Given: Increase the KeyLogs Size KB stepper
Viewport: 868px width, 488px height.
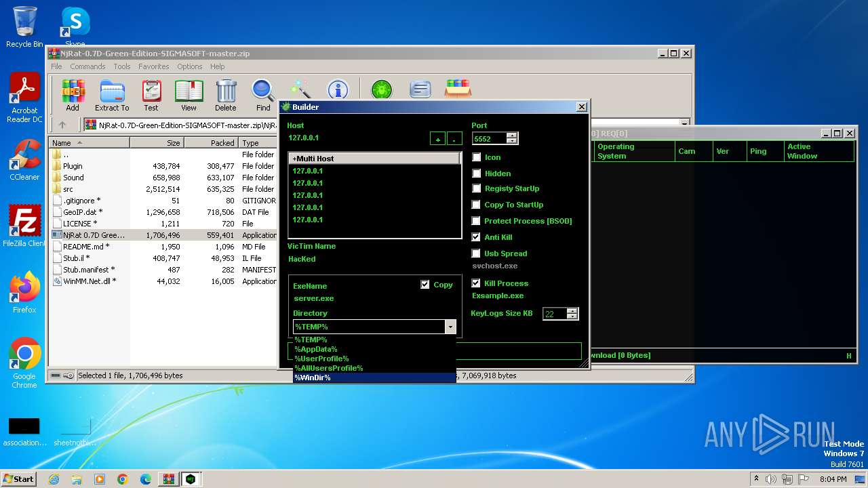Looking at the screenshot, I should pos(572,311).
